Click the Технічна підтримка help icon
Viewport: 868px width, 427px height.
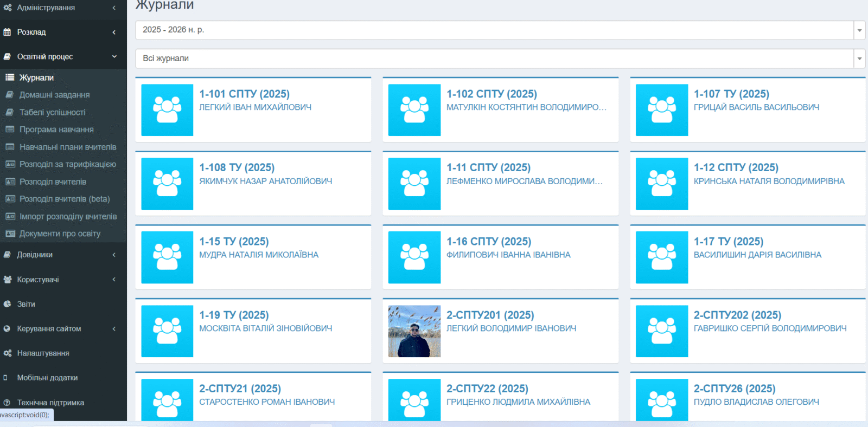coord(7,403)
